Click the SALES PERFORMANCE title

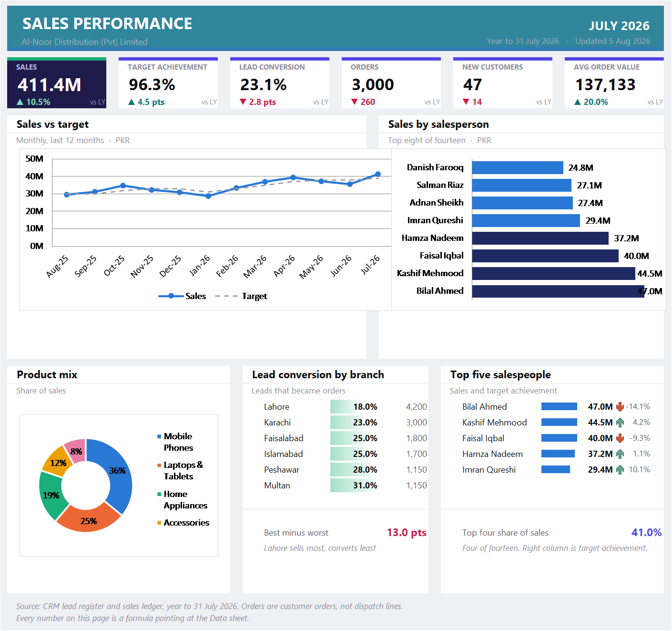click(107, 23)
